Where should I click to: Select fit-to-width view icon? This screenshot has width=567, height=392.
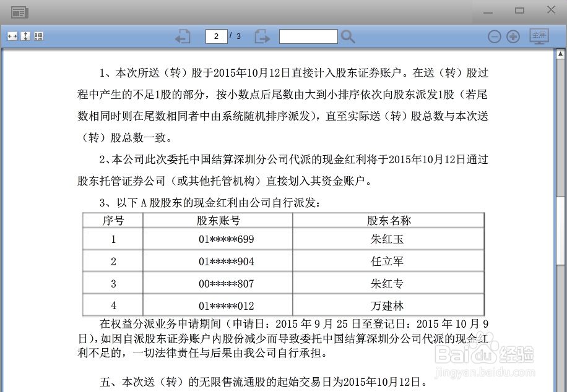coord(12,36)
